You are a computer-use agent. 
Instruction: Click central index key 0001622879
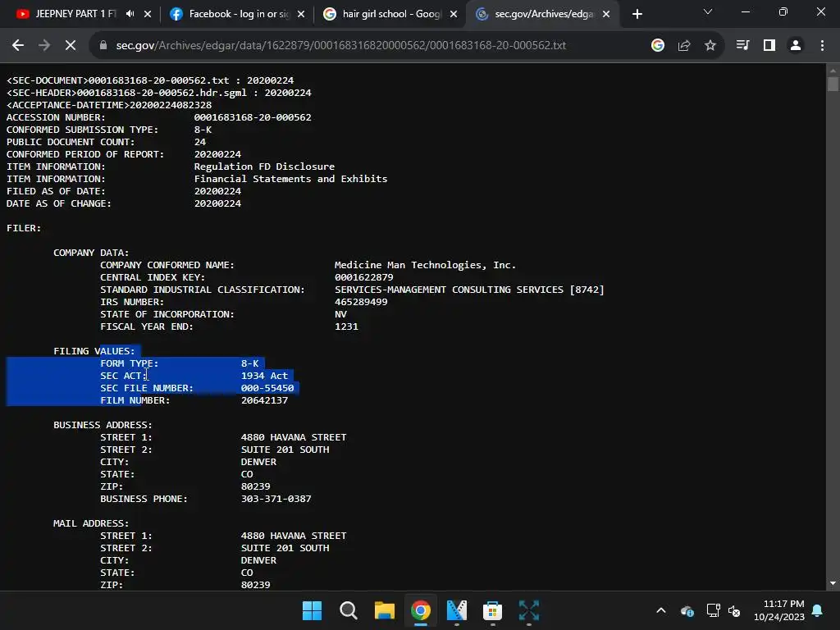[x=363, y=277]
